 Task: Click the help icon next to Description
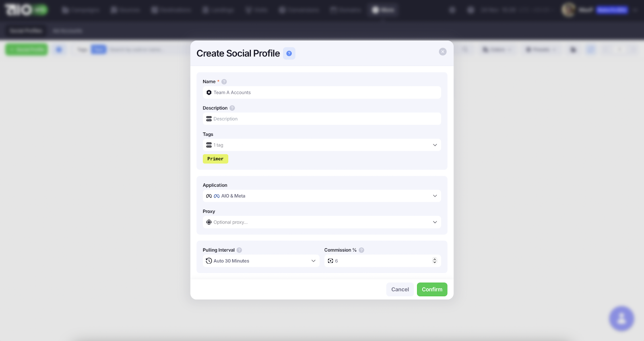pyautogui.click(x=232, y=108)
